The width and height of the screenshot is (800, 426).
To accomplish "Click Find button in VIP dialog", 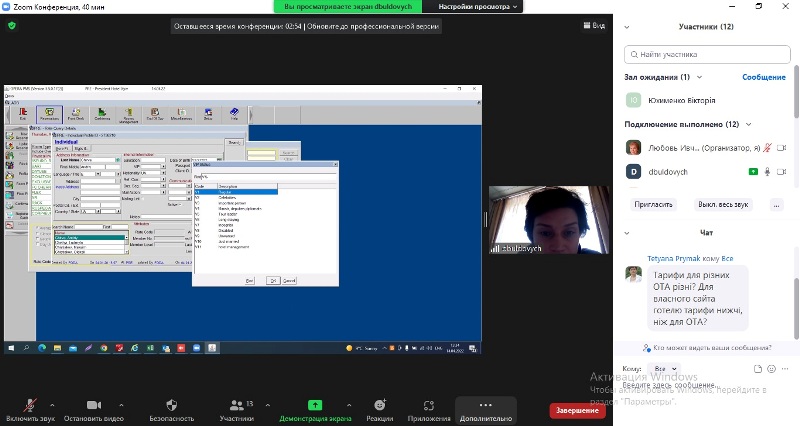I will pos(249,281).
